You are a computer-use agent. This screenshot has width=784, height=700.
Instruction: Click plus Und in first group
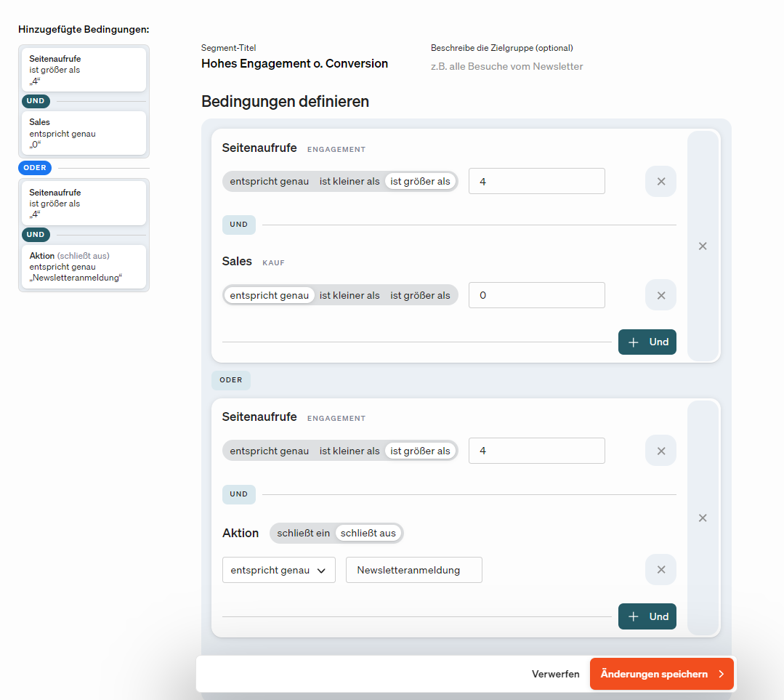point(647,342)
